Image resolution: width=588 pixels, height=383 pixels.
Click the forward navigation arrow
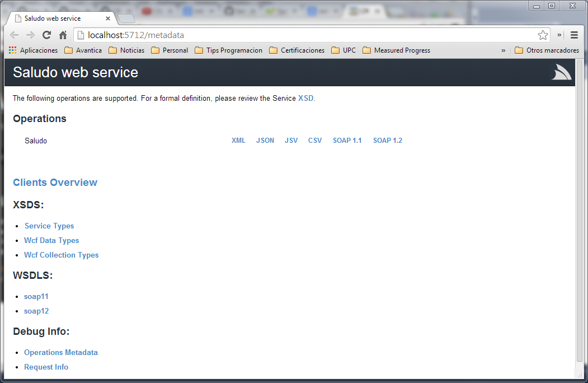pos(30,35)
